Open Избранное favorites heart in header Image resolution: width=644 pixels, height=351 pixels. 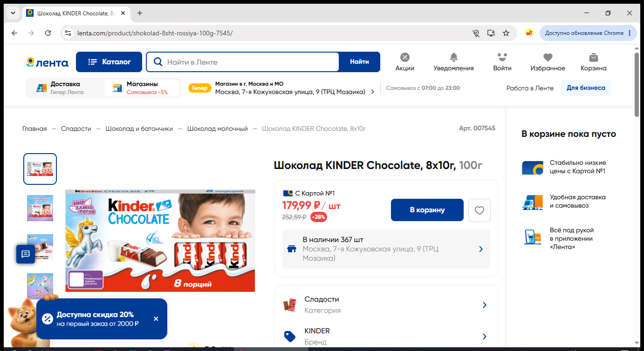(548, 62)
